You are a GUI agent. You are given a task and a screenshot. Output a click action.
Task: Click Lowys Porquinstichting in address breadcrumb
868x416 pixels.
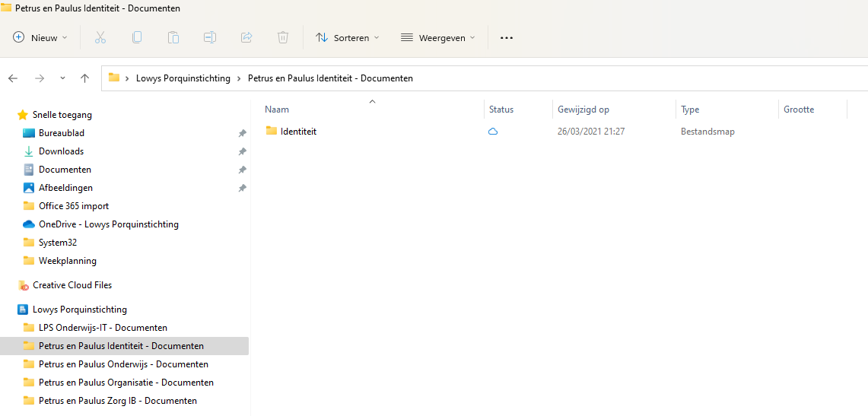pos(183,78)
